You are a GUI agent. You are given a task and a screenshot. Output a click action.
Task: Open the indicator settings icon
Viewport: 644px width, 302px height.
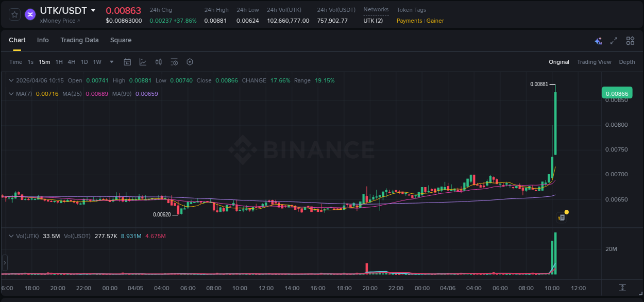click(174, 62)
